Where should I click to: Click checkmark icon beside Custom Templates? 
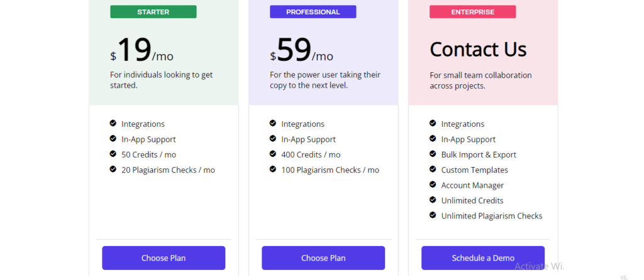tap(433, 169)
